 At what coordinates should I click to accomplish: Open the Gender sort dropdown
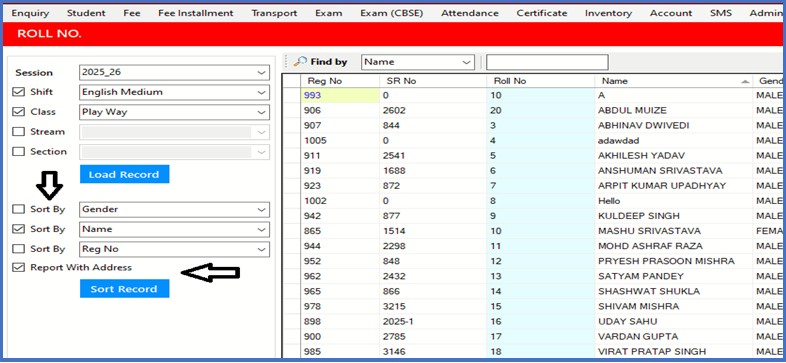174,209
